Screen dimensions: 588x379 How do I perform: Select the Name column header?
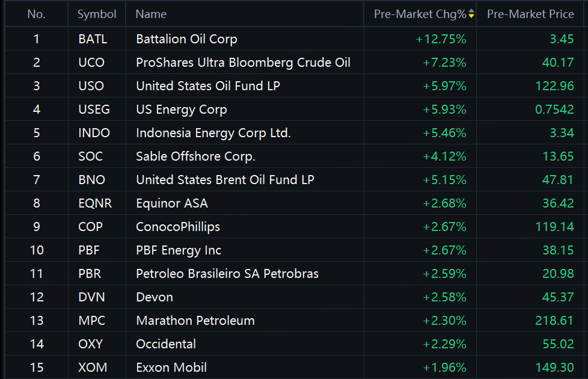(x=151, y=14)
